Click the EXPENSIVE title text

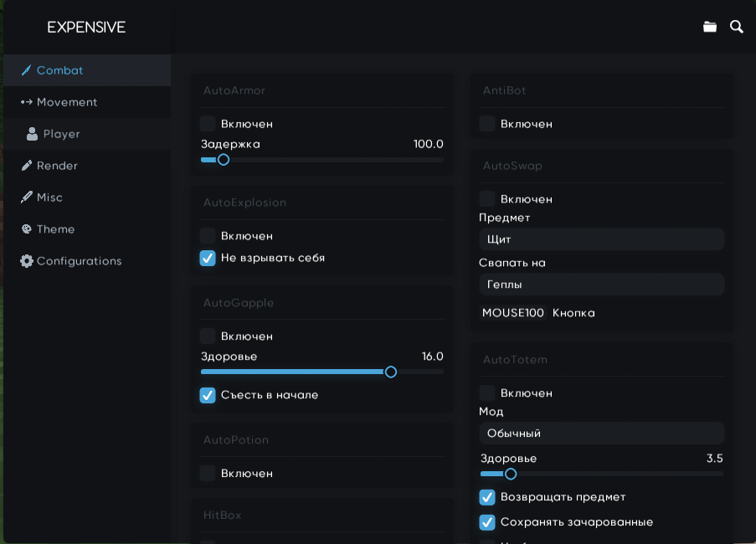[86, 28]
